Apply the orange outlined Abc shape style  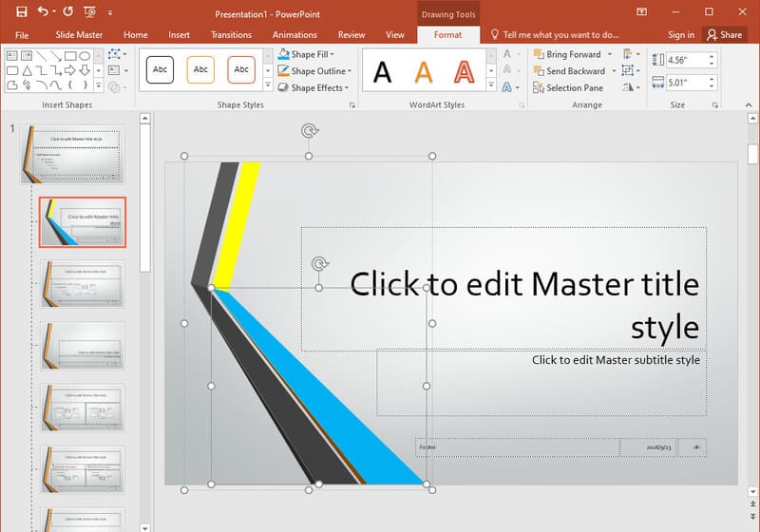coord(200,69)
